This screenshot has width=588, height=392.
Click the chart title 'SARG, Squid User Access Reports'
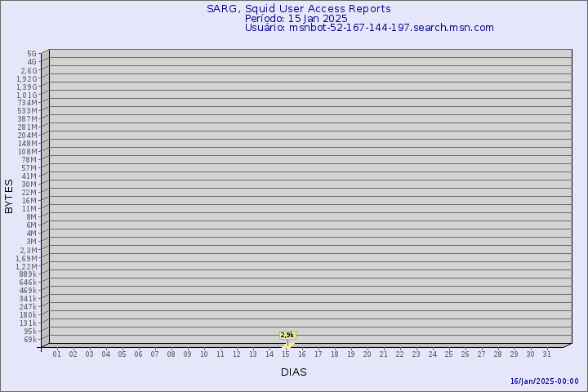click(x=299, y=9)
